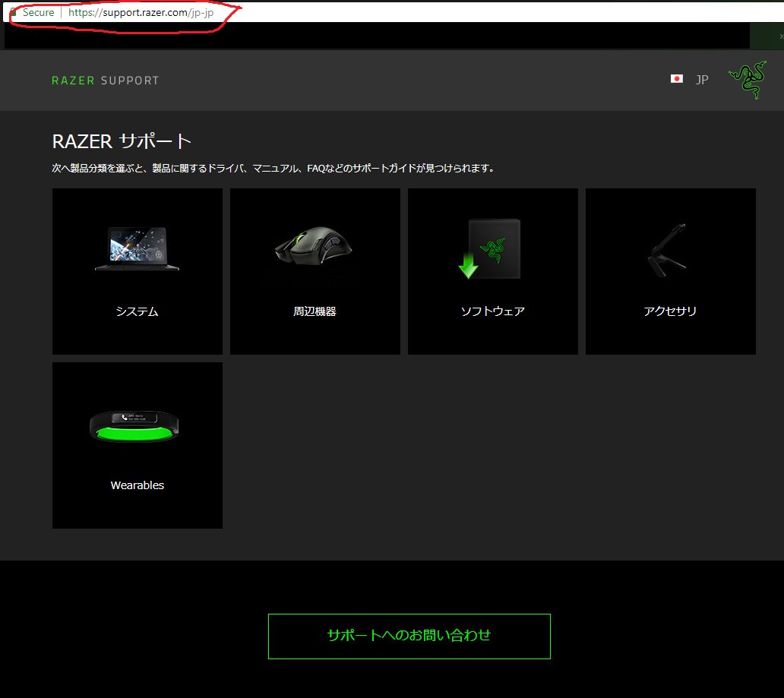Open the ソフトウェア category label
This screenshot has width=784, height=698.
coord(492,311)
